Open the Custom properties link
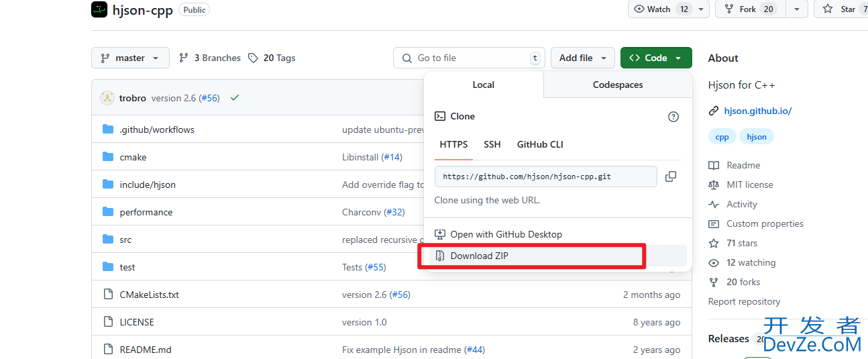Image resolution: width=868 pixels, height=359 pixels. (765, 223)
